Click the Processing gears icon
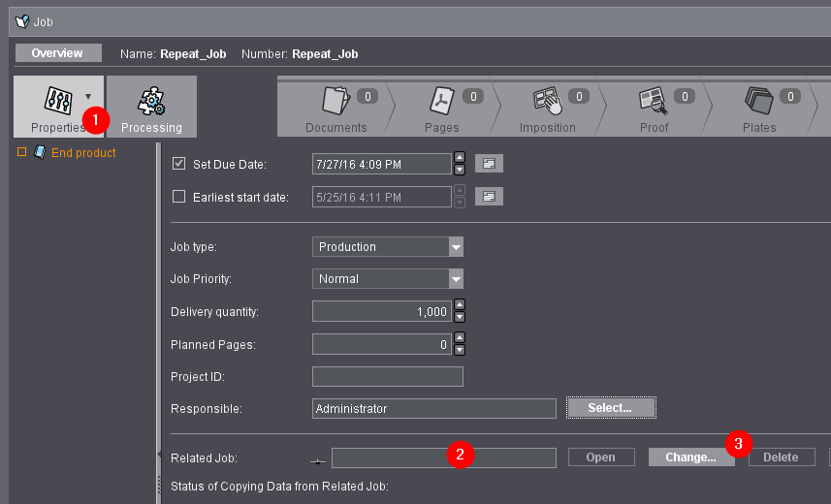The height and width of the screenshot is (504, 831). (151, 101)
